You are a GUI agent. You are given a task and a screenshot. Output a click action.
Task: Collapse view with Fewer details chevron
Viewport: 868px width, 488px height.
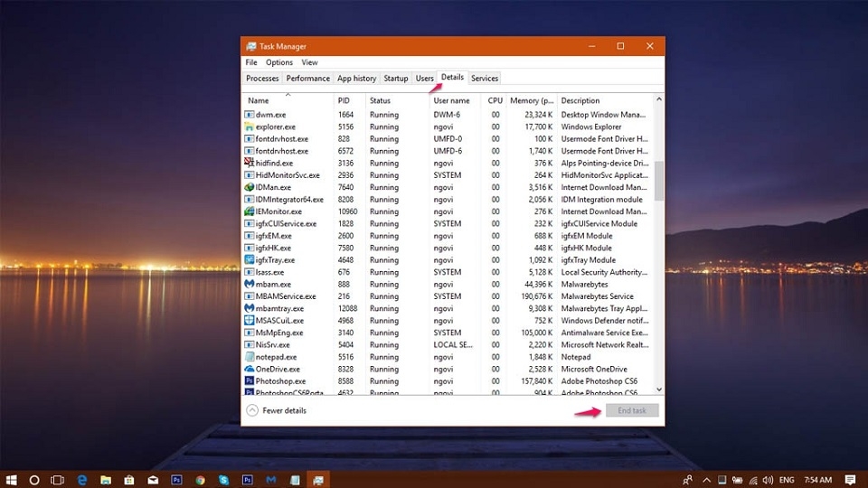pyautogui.click(x=251, y=410)
